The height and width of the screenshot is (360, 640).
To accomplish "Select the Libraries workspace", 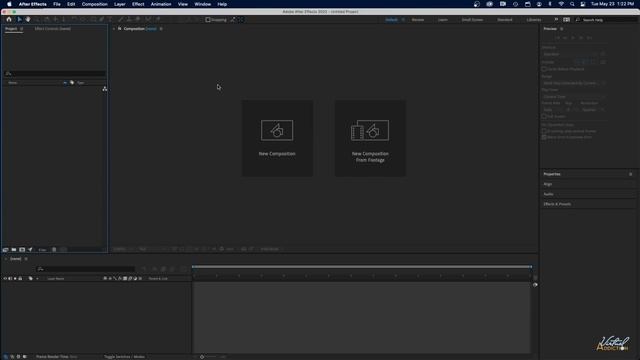I will (x=533, y=20).
